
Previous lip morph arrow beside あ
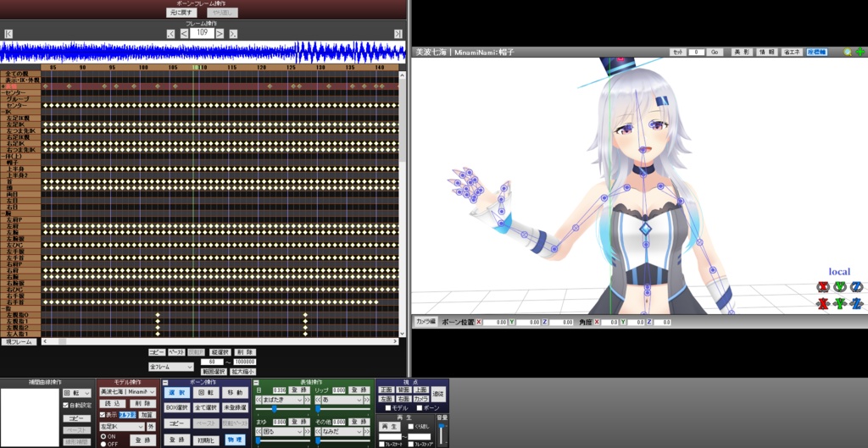click(318, 400)
